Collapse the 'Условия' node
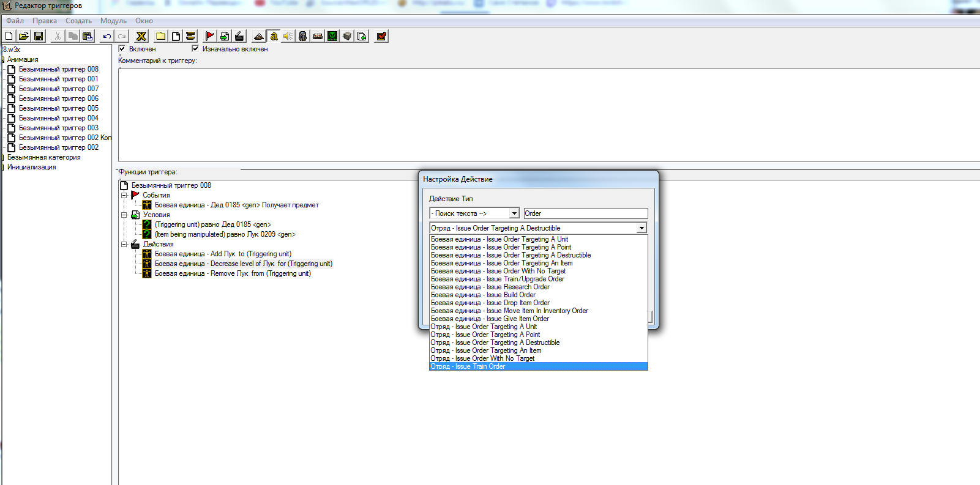980x485 pixels. pos(124,215)
